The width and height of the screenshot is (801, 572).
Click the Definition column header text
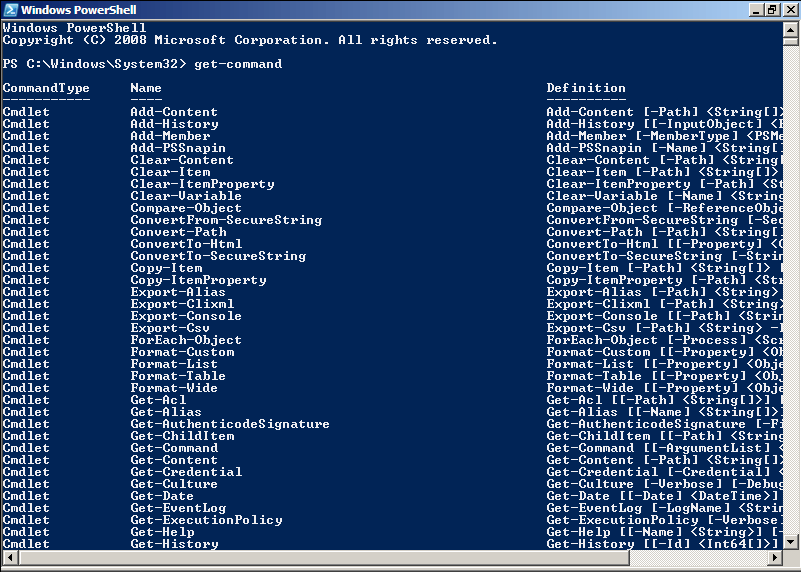[x=586, y=88]
